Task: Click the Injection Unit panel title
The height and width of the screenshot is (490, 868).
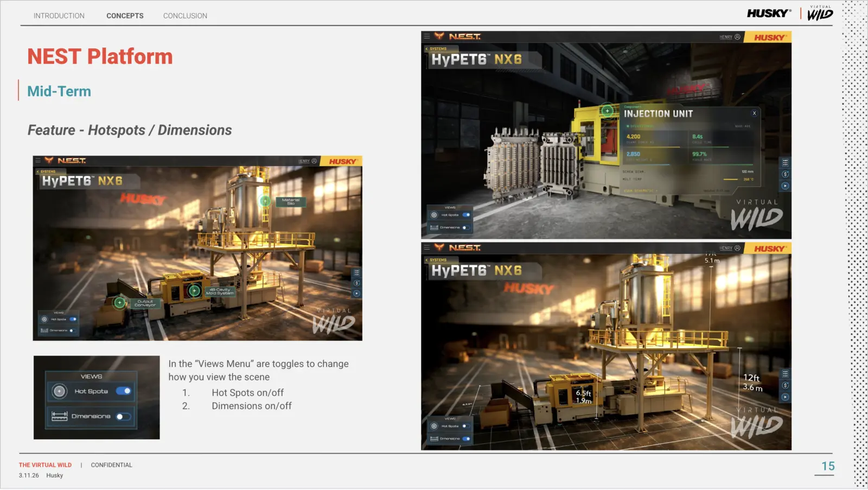Action: coord(658,113)
